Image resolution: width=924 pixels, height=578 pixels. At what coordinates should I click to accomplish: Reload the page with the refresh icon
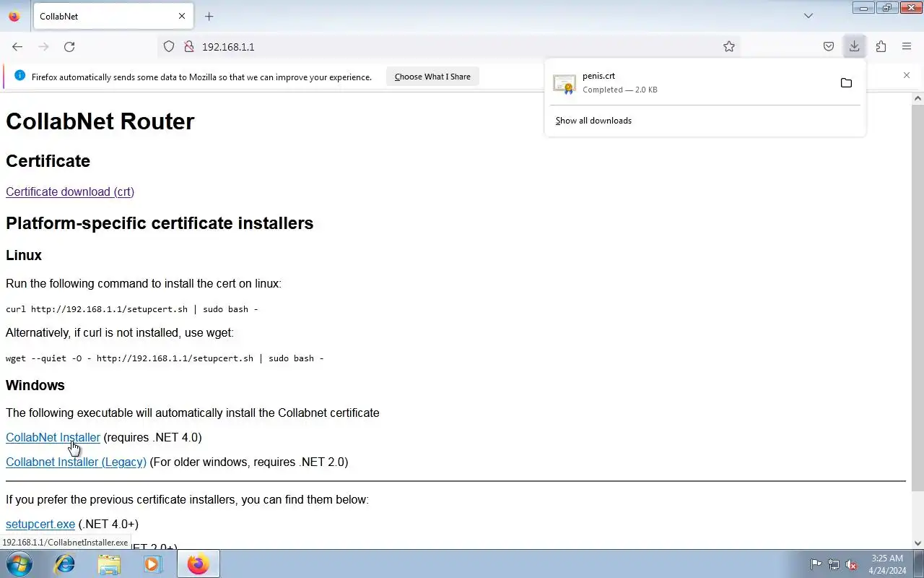point(69,46)
